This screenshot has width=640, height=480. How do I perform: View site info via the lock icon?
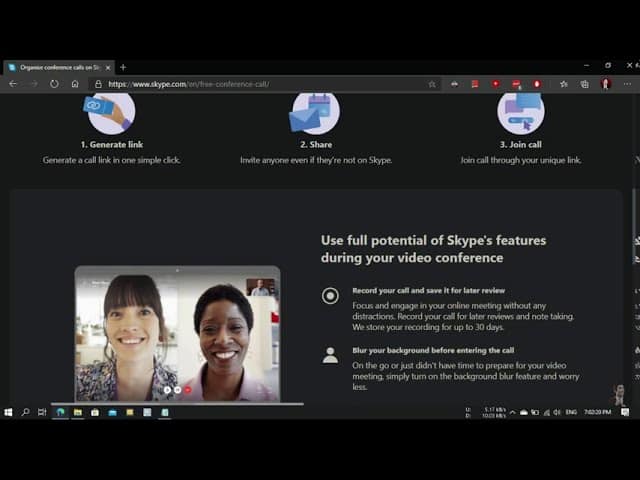coord(98,84)
